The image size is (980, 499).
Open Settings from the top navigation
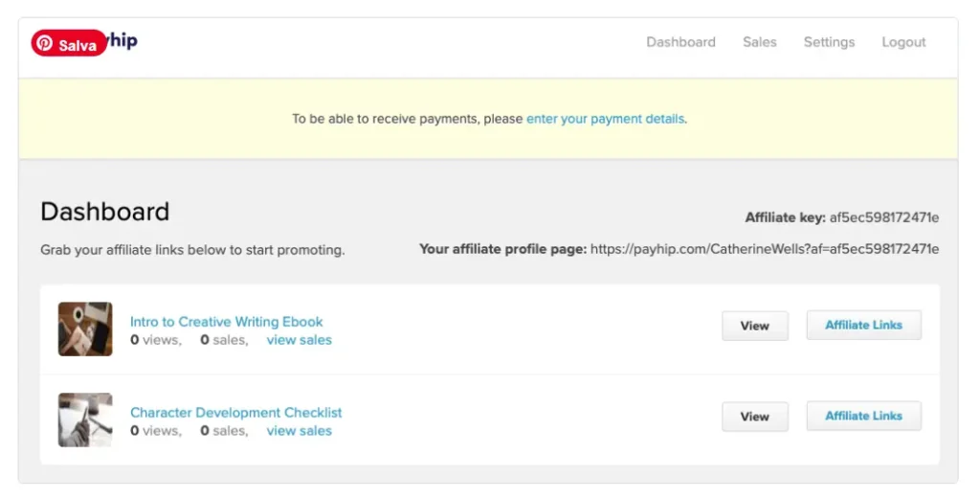pyautogui.click(x=829, y=42)
